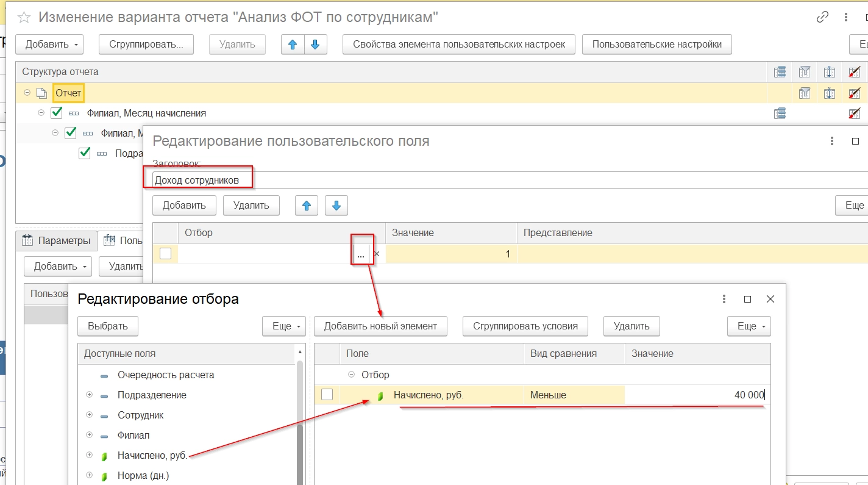This screenshot has width=868, height=485.
Task: Move structure element up in main toolbar
Action: point(293,45)
